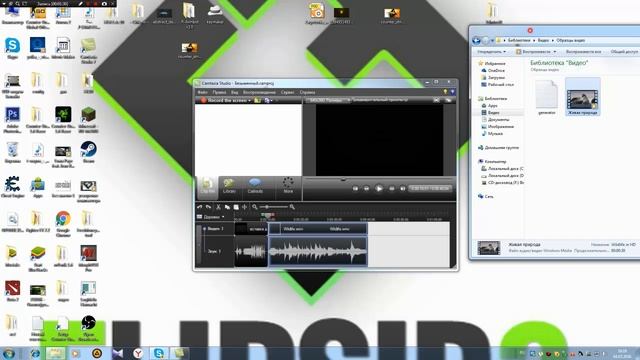Click the step forward playback button
The image size is (640, 360).
point(391,189)
